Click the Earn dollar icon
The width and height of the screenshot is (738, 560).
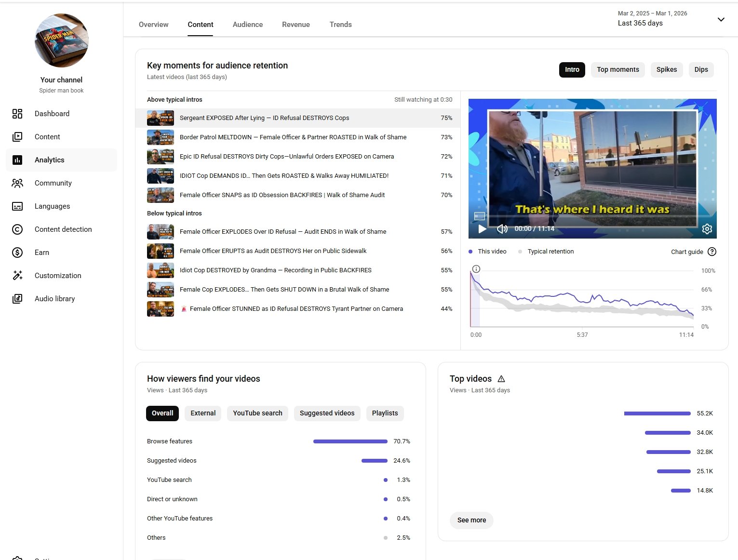tap(17, 253)
